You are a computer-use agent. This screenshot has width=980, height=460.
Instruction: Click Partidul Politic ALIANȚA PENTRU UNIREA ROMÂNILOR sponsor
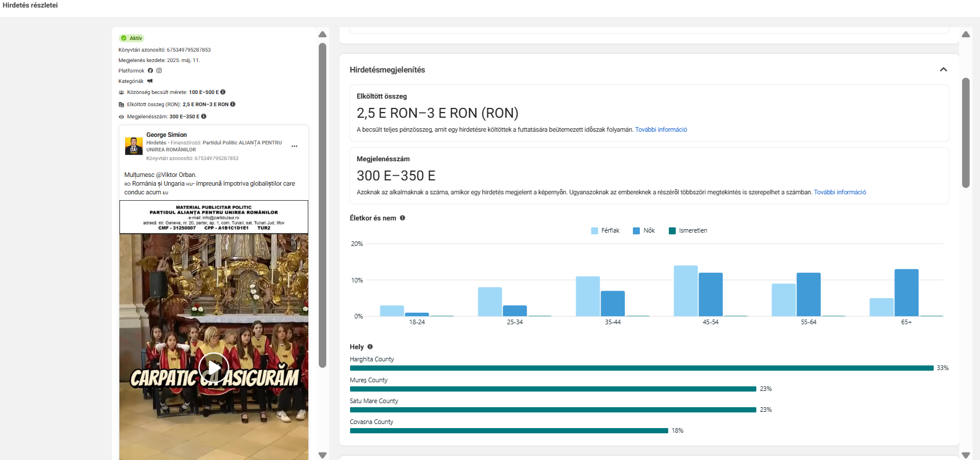click(x=214, y=146)
